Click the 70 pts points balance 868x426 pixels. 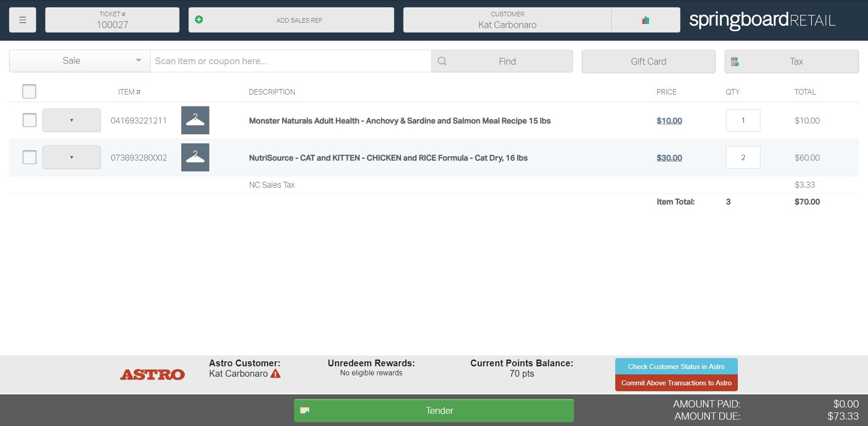click(x=522, y=374)
